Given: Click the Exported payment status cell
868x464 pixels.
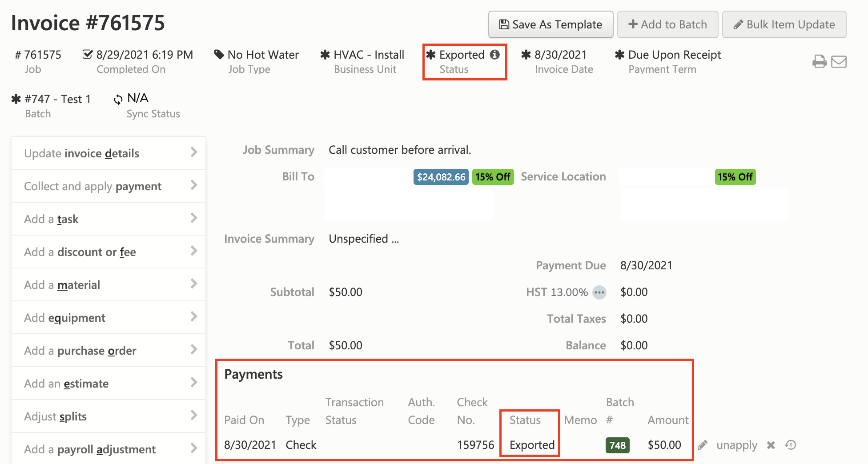Looking at the screenshot, I should pyautogui.click(x=532, y=445).
